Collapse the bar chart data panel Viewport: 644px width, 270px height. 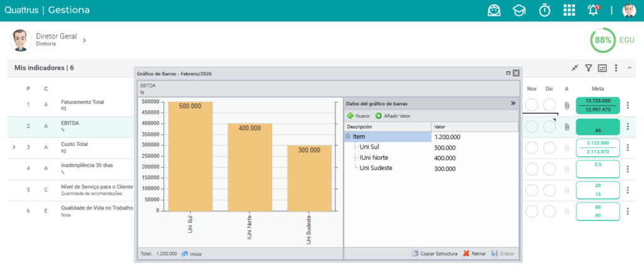tap(513, 104)
